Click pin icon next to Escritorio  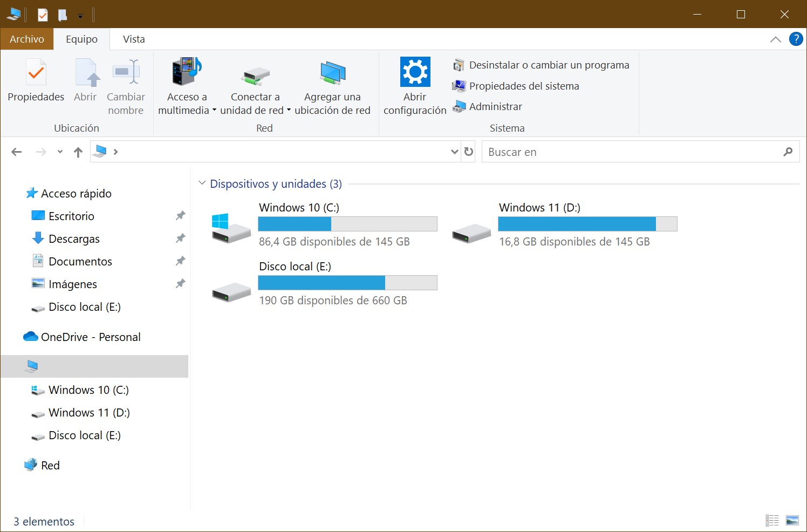coord(180,216)
